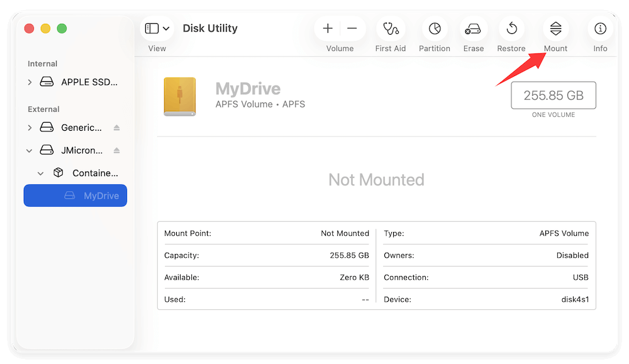Collapse the Container tree item
Image resolution: width=629 pixels, height=364 pixels.
pos(40,172)
